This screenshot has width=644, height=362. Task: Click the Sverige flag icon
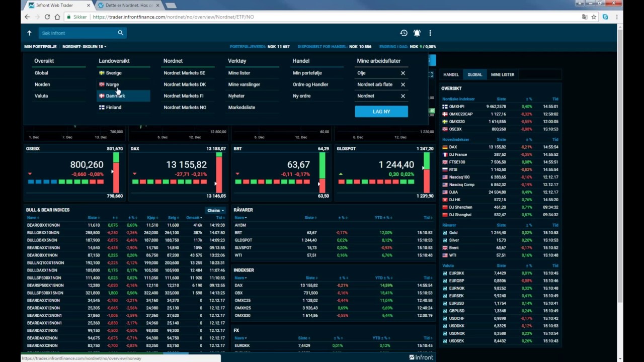[102, 73]
